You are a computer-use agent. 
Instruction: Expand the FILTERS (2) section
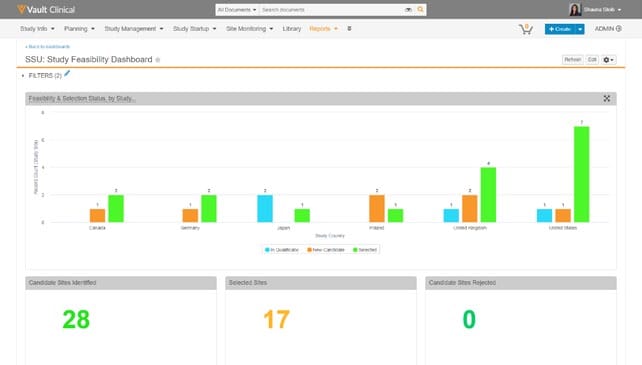[x=42, y=76]
